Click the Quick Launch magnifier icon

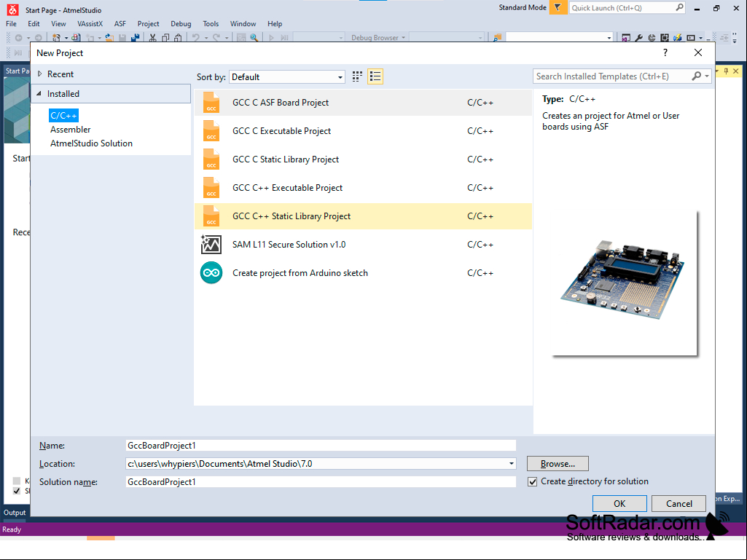[679, 7]
